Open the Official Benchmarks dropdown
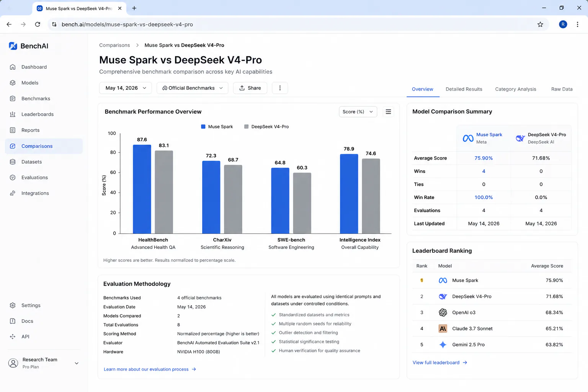 (x=193, y=88)
